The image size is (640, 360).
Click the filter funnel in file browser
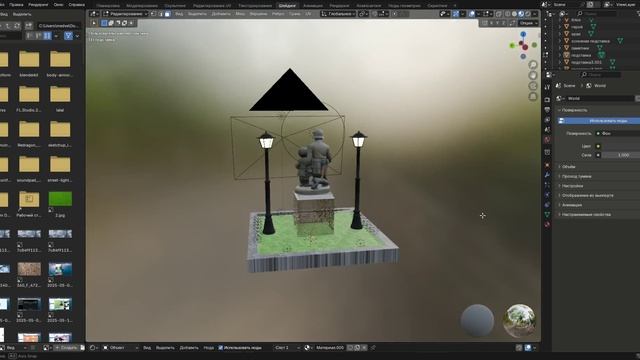(68, 36)
